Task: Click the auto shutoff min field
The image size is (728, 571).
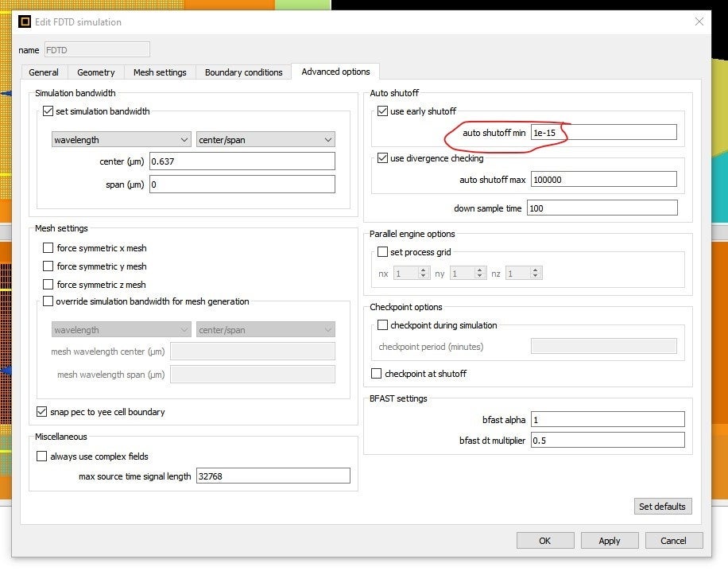Action: (x=603, y=133)
